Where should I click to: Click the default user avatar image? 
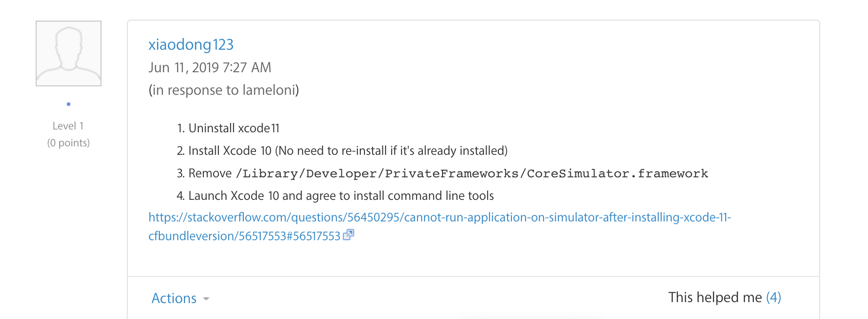pyautogui.click(x=69, y=53)
